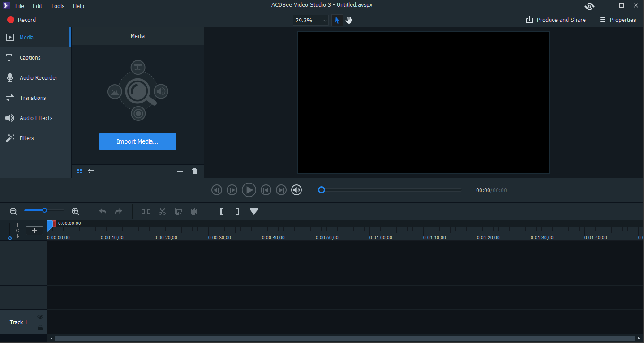Click the horizontal timeline scrollbar
The height and width of the screenshot is (343, 644).
[344, 339]
